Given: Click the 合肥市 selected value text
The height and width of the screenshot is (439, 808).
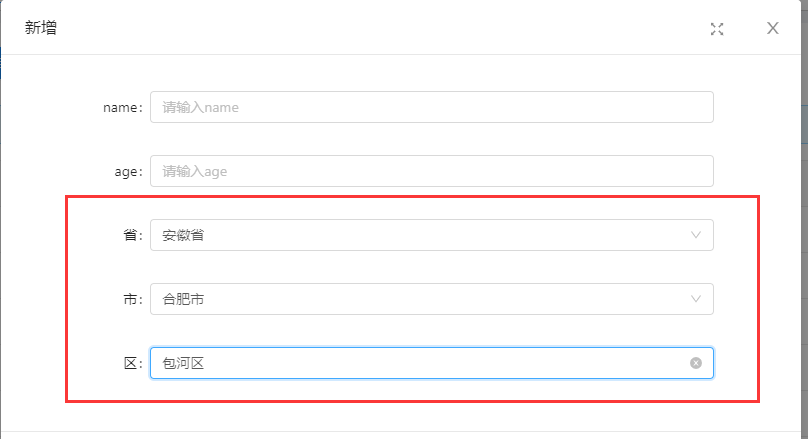Looking at the screenshot, I should pyautogui.click(x=184, y=299).
